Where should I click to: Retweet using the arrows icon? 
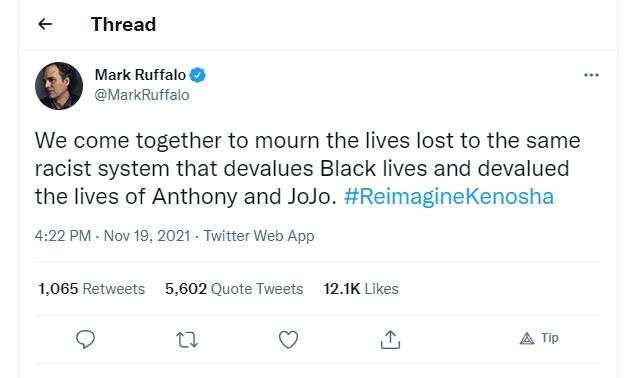pyautogui.click(x=187, y=340)
